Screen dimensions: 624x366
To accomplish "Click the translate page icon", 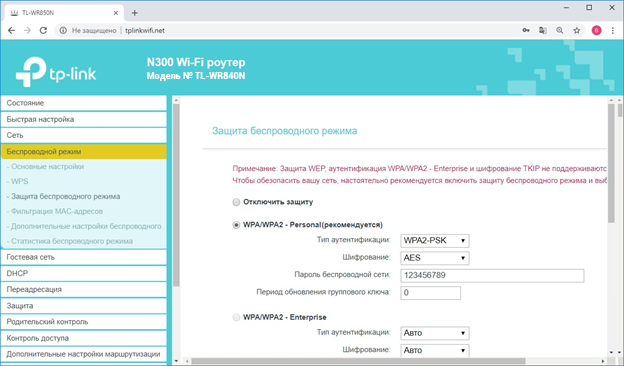I will click(542, 30).
